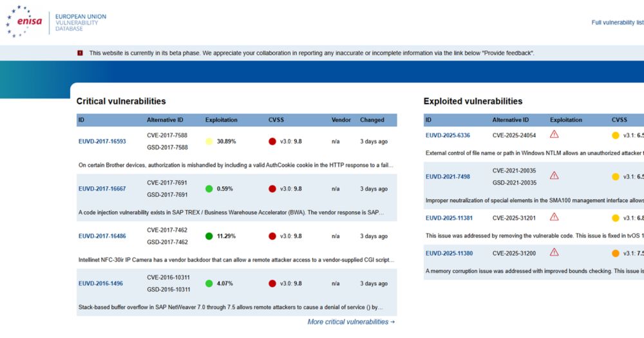Viewport: 644px width, 338px height.
Task: Click Exploitation header in Exploited vulnerabilities table
Action: click(x=566, y=120)
